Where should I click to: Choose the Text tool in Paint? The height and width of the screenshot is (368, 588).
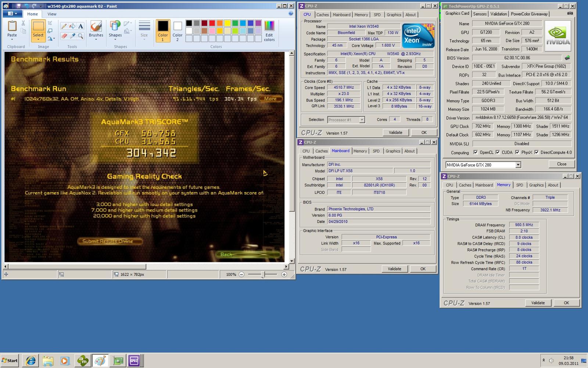pos(80,26)
